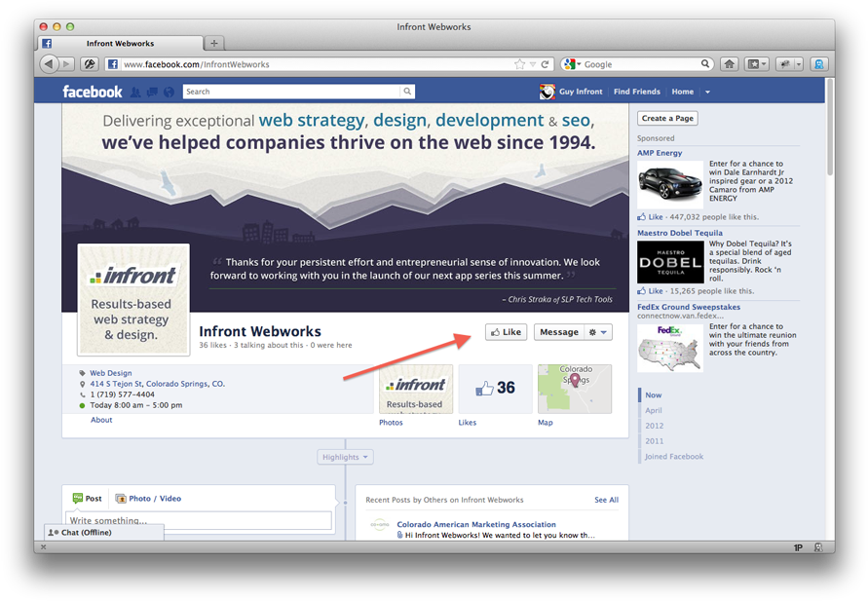This screenshot has width=868, height=601.
Task: Reload the page using the refresh icon
Action: (x=547, y=64)
